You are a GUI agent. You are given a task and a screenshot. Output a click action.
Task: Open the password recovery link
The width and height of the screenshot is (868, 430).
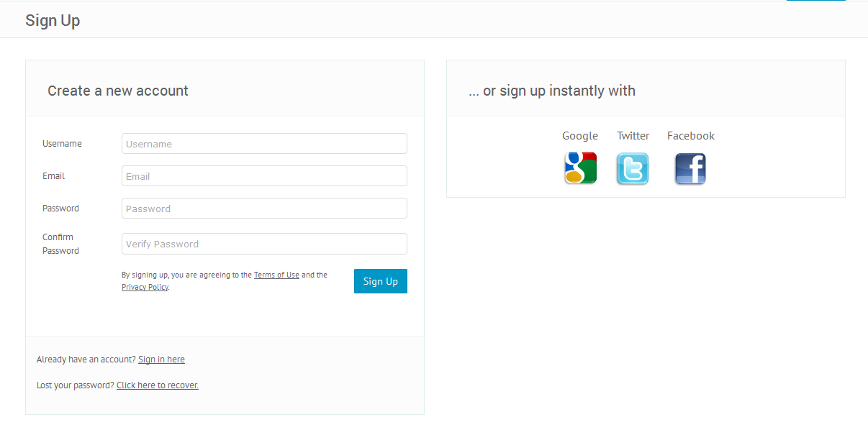coord(157,385)
